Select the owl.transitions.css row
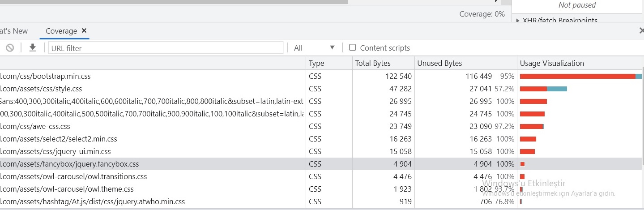The image size is (644, 210). point(322,176)
